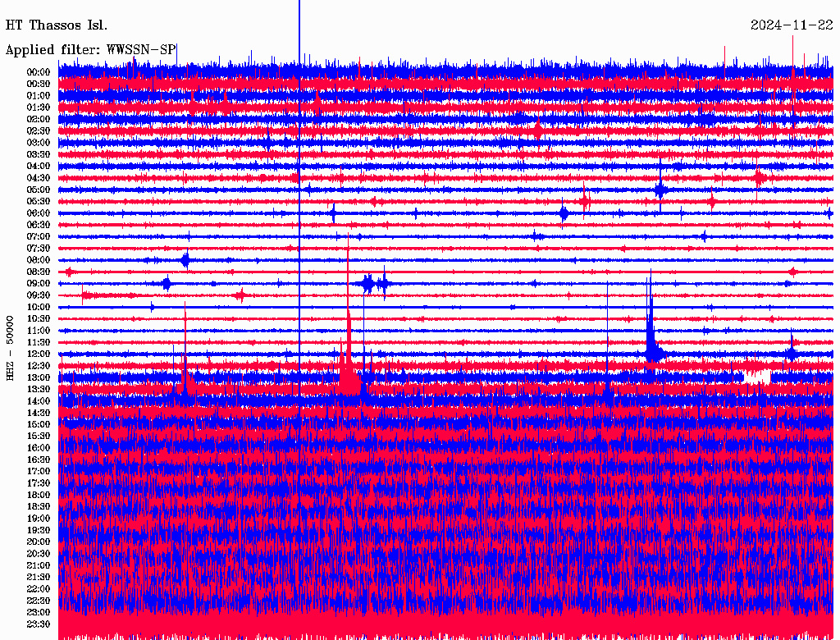Select the 04:30 time label
The width and height of the screenshot is (840, 640).
pos(39,178)
